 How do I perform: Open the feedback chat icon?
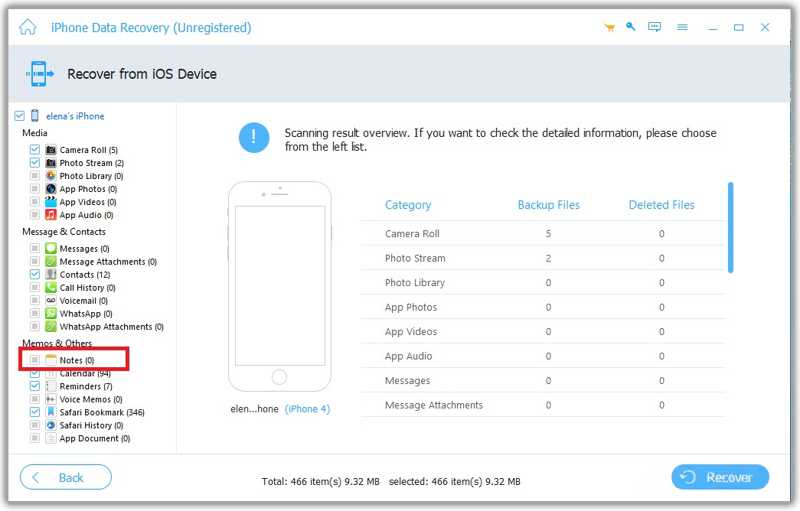coord(654,27)
